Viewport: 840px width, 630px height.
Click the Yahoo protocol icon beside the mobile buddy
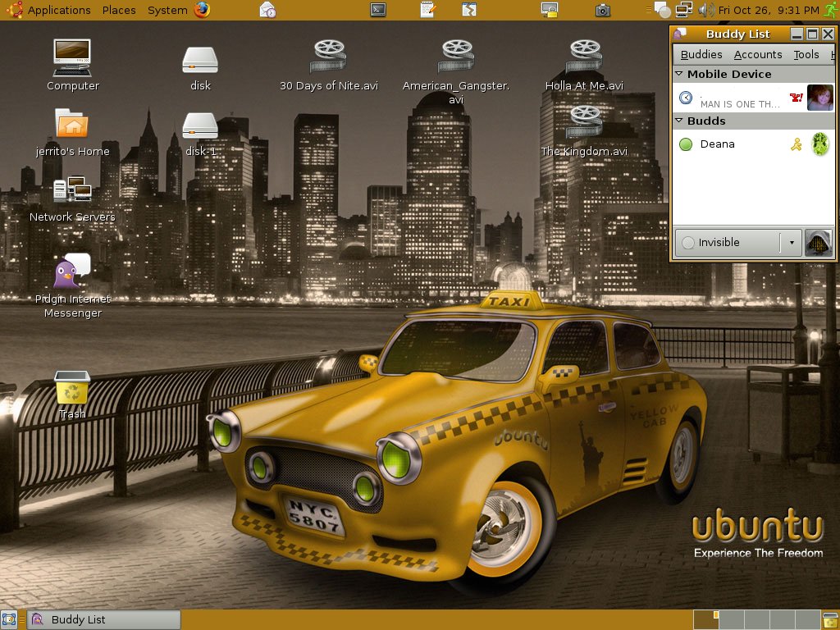796,98
